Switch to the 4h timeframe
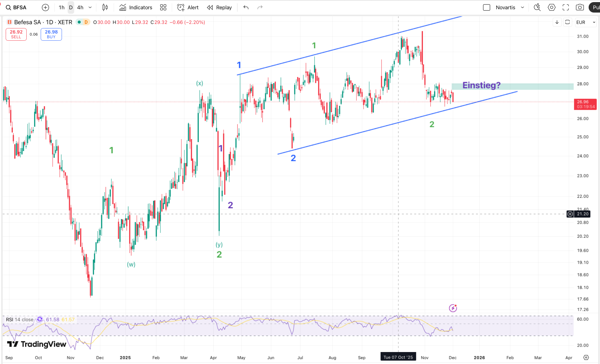The image size is (600, 364). pos(80,7)
